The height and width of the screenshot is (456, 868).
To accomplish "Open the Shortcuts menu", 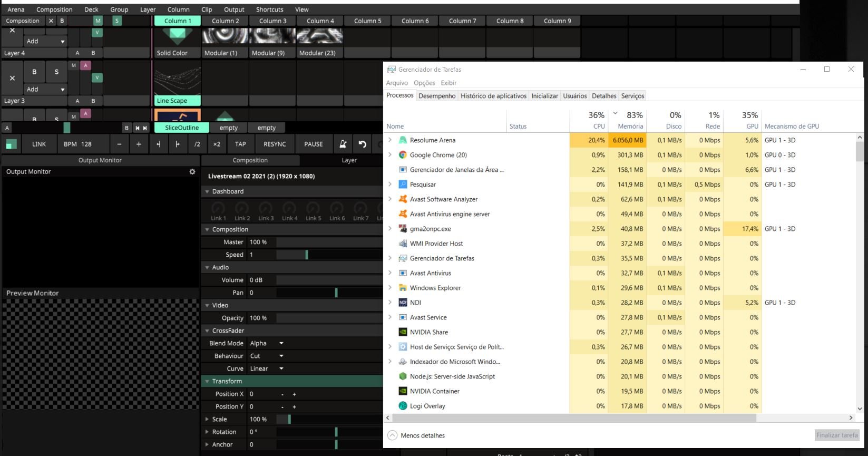I will [269, 9].
